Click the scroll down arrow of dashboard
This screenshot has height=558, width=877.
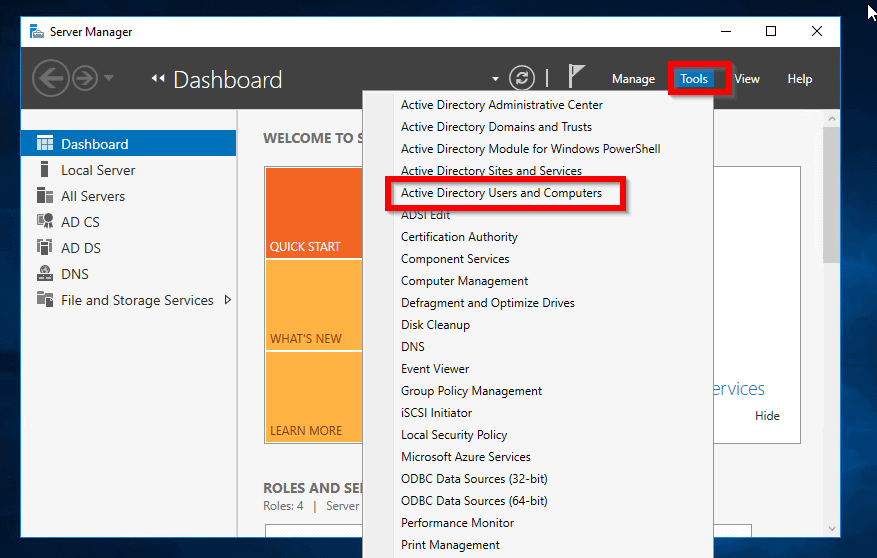(832, 528)
